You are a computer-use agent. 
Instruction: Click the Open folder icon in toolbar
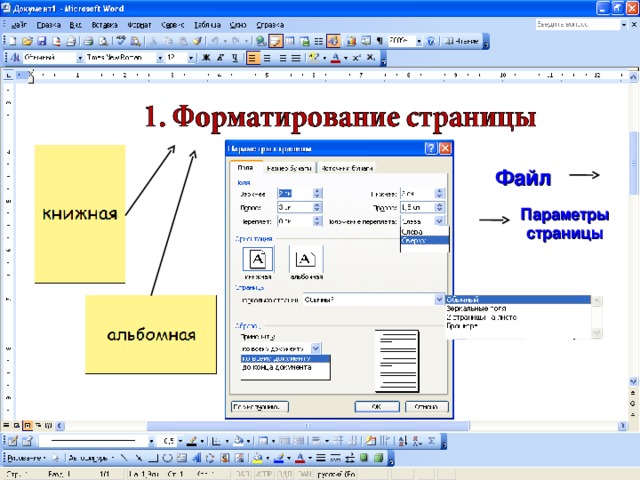pyautogui.click(x=28, y=41)
